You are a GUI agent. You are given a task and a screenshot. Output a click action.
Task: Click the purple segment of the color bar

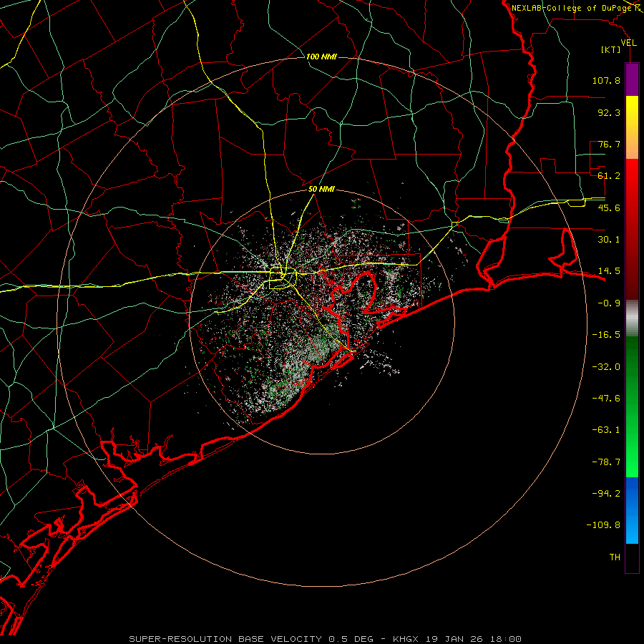click(632, 79)
